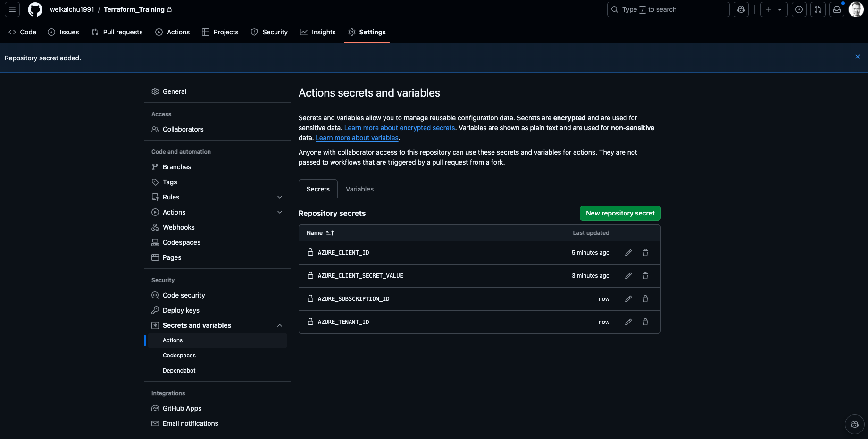Select Dependabot under Secrets and variables
The image size is (868, 439).
[x=217, y=371]
